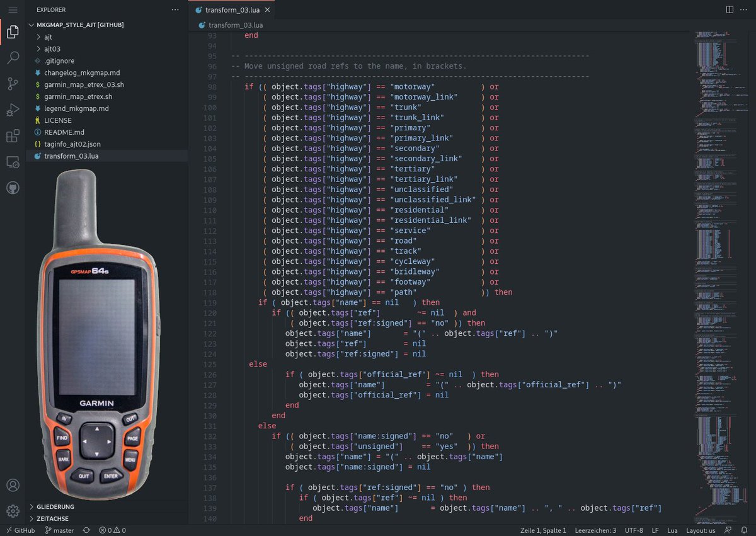
Task: Open the feedback icon in status bar
Action: click(x=728, y=530)
